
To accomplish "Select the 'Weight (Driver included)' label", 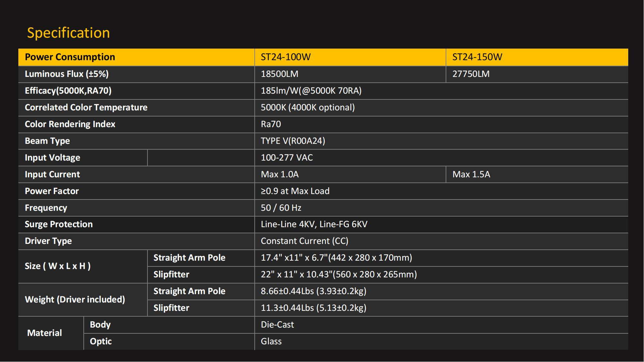I will click(x=75, y=300).
